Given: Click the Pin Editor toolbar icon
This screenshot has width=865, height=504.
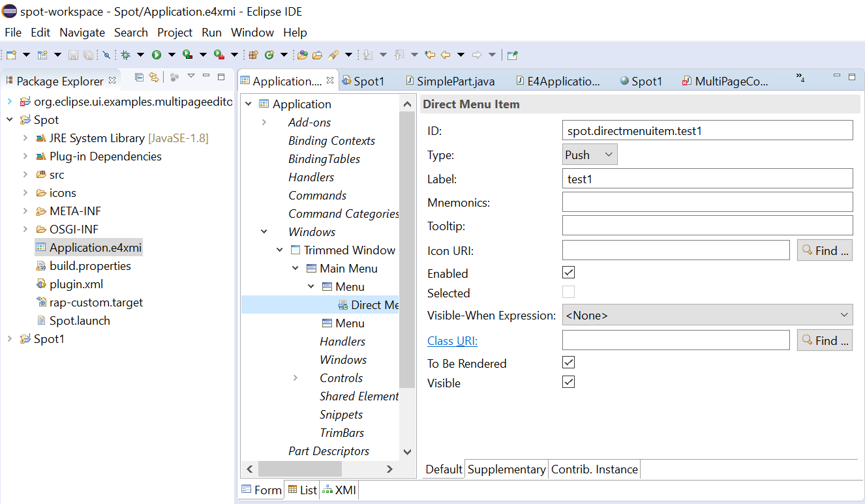Looking at the screenshot, I should 512,55.
